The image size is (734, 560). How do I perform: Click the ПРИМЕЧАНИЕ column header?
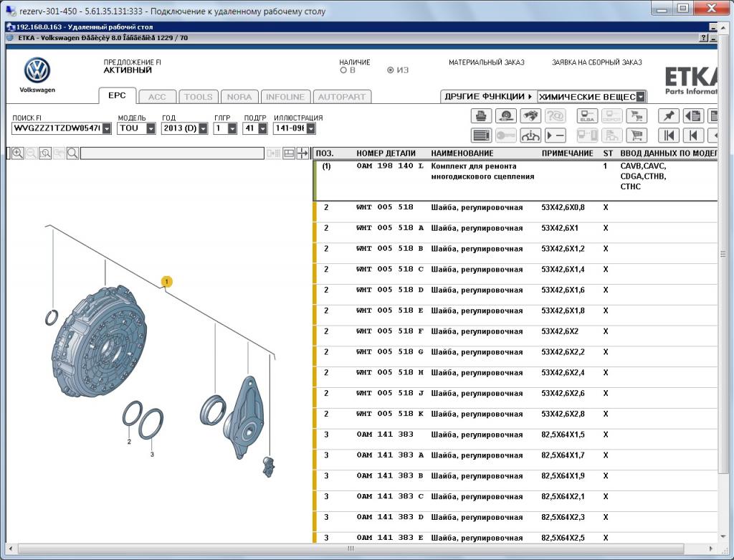click(x=568, y=153)
